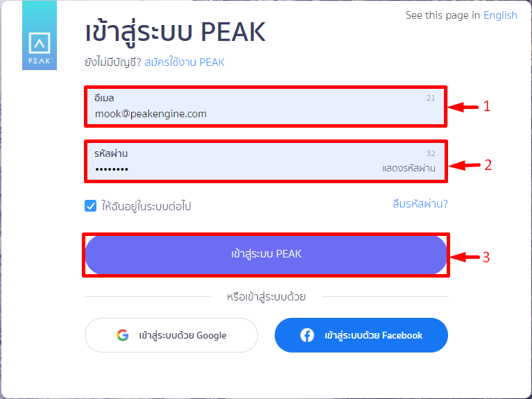Viewport: 532px width, 399px height.
Task: Submit with the เข้าสู่ระบบ PEAK button
Action: pos(266,255)
